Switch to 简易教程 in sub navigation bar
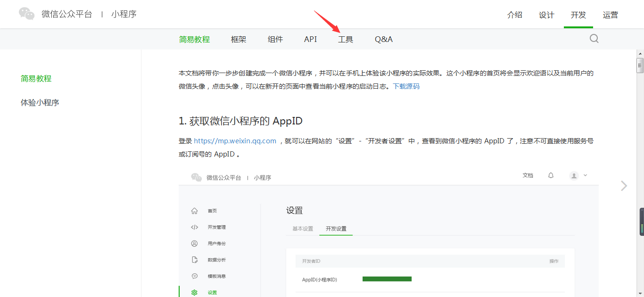This screenshot has height=297, width=644. point(194,39)
